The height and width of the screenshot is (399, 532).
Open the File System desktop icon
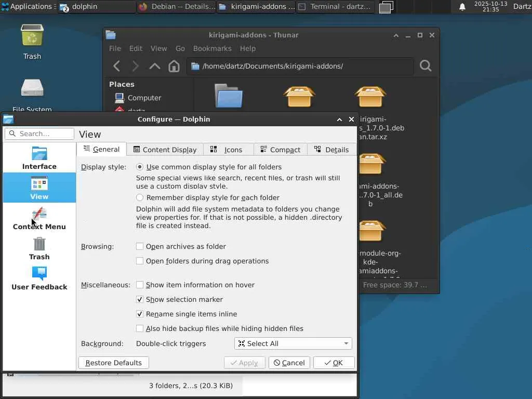click(32, 95)
